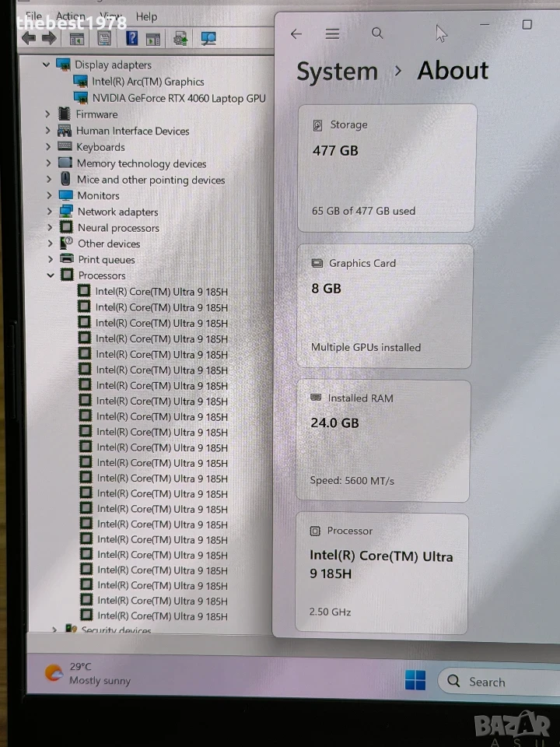560x747 pixels.
Task: Open the Windows Start button
Action: 415,680
